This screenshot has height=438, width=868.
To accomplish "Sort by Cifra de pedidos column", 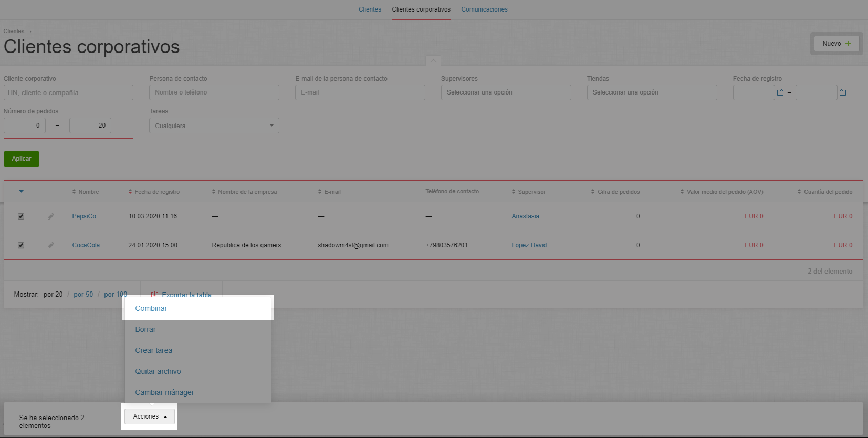I will [615, 192].
